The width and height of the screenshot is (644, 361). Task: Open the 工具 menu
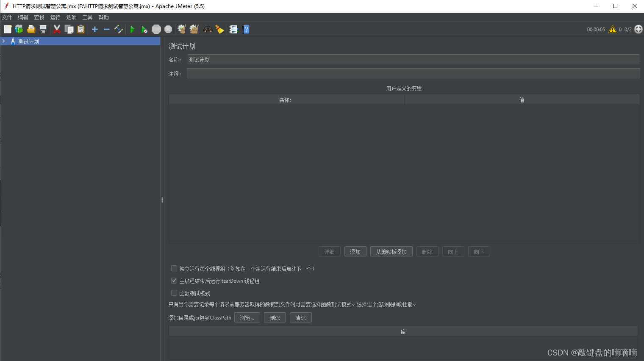(87, 17)
